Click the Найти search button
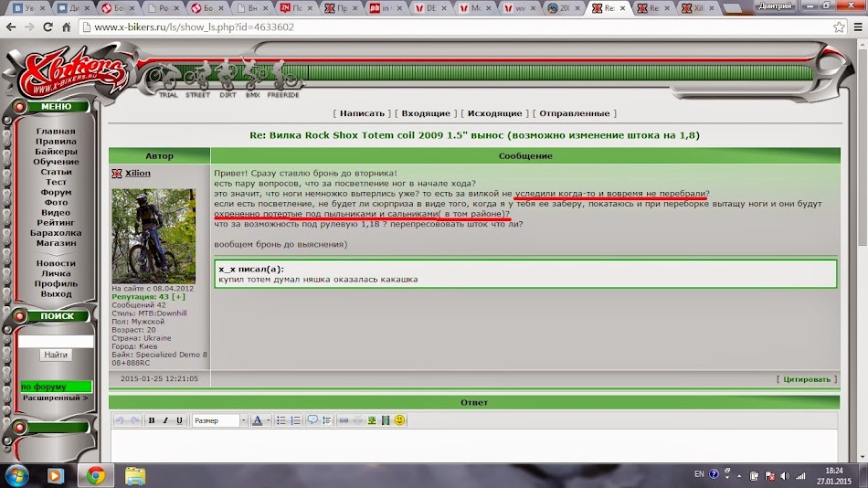The image size is (868, 488). (x=56, y=355)
